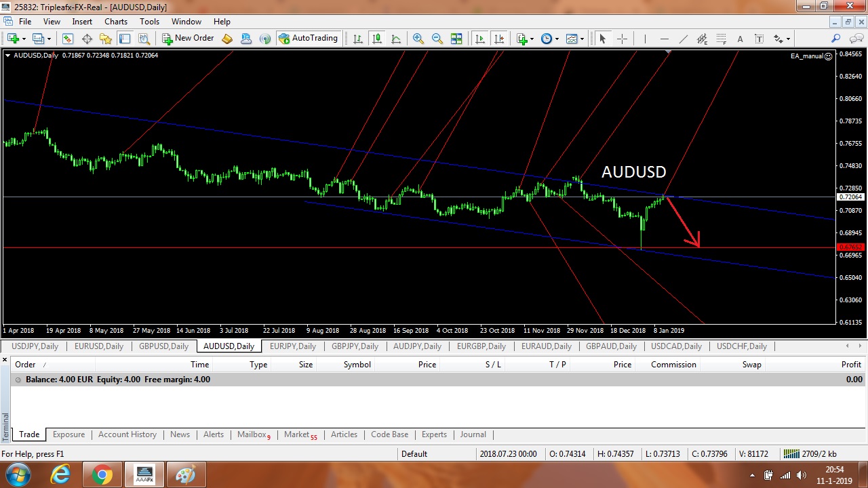Viewport: 868px width, 488px height.
Task: Switch to bar chart display
Action: click(358, 39)
